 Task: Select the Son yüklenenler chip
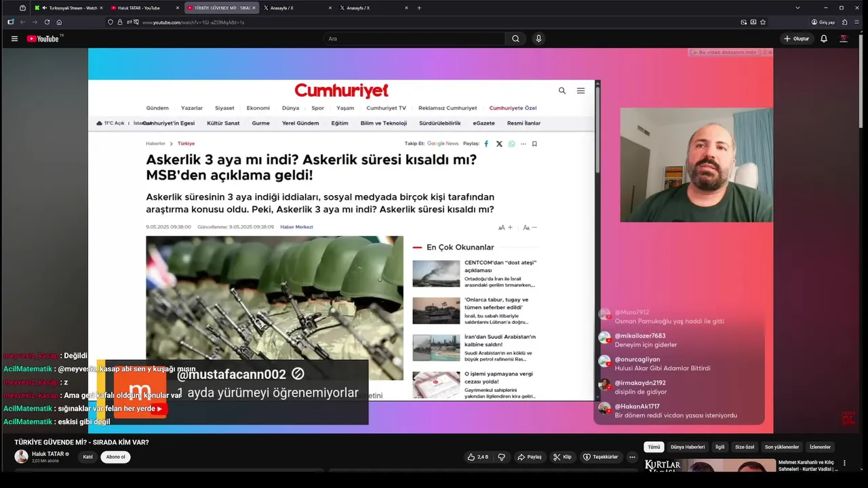coord(782,447)
